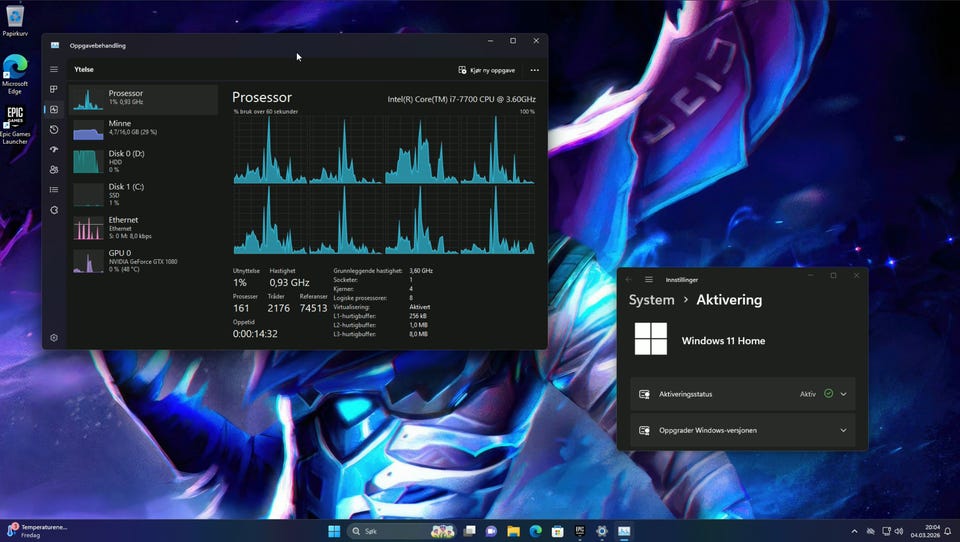This screenshot has height=542, width=960.
Task: Open the Users icon in Task Manager sidebar
Action: click(54, 170)
